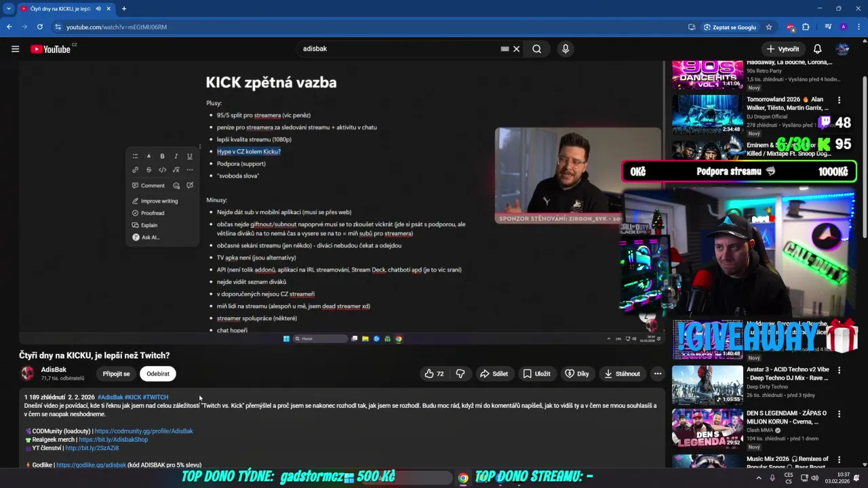The width and height of the screenshot is (868, 488).
Task: Open Avatar 3 ACID Techno video thumbnail
Action: point(707,385)
